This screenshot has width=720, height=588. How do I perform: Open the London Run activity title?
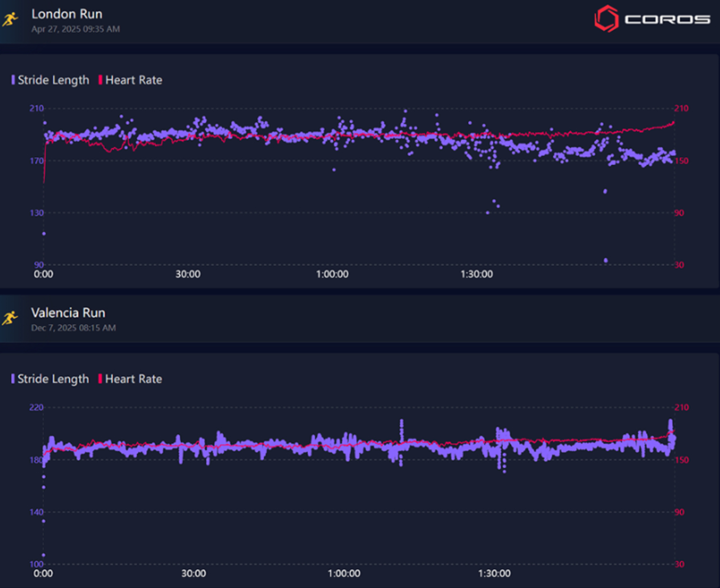coord(67,14)
